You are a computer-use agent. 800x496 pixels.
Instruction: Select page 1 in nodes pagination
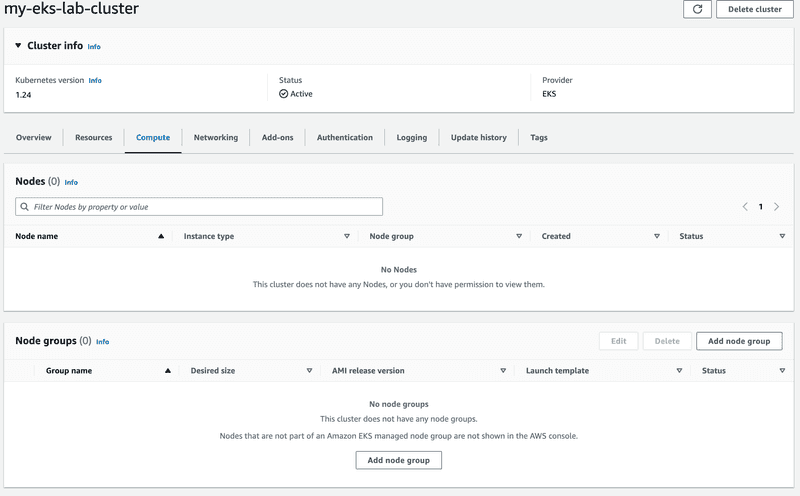point(760,207)
